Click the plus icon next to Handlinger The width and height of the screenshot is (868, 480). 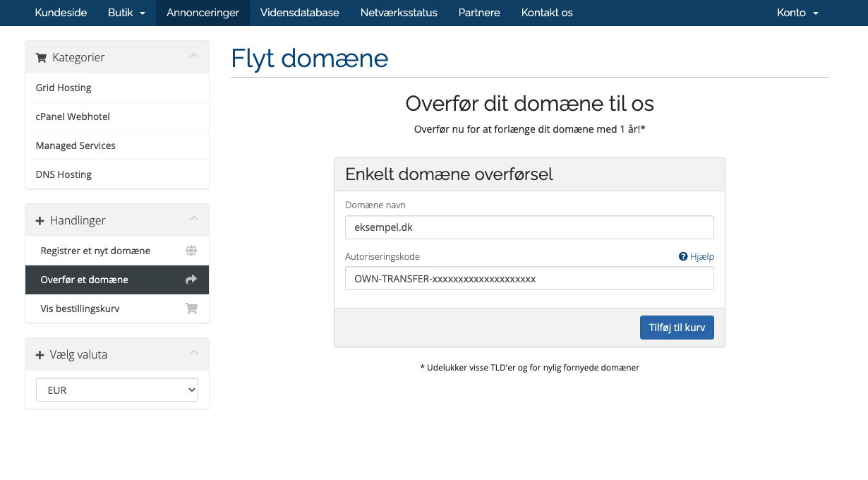coord(40,221)
